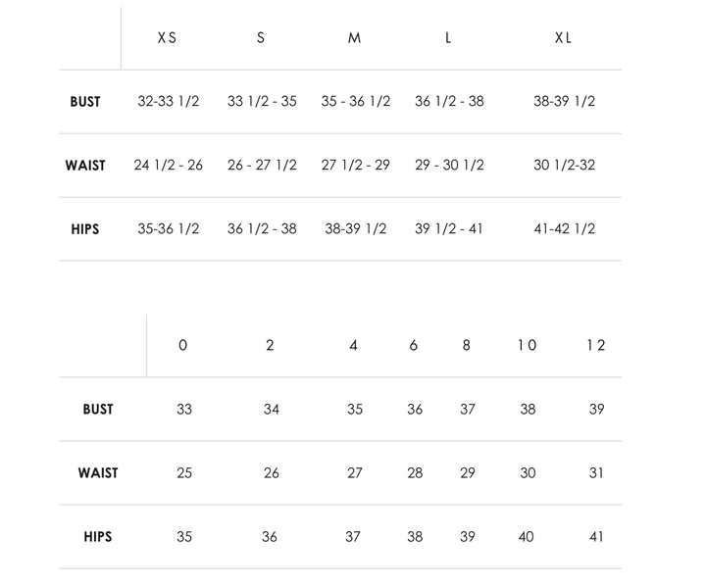Select the bust value 34 for size 2
Screen dimensions: 706x588
click(271, 410)
